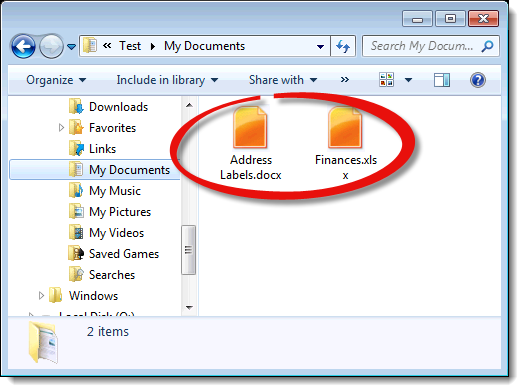Click the Downloads folder icon
The image size is (524, 392).
click(x=76, y=107)
